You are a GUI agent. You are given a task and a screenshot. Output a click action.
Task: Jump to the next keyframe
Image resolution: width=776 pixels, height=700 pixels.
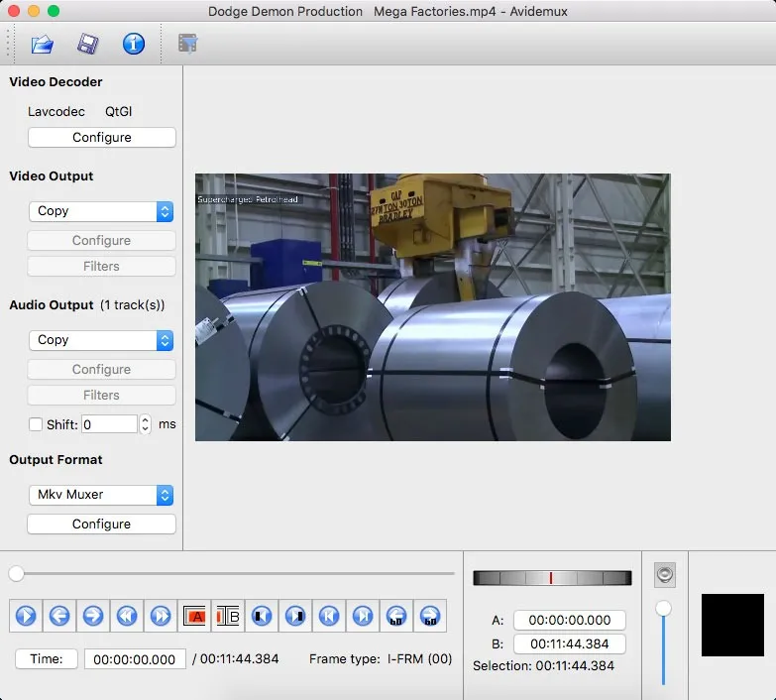[x=161, y=616]
